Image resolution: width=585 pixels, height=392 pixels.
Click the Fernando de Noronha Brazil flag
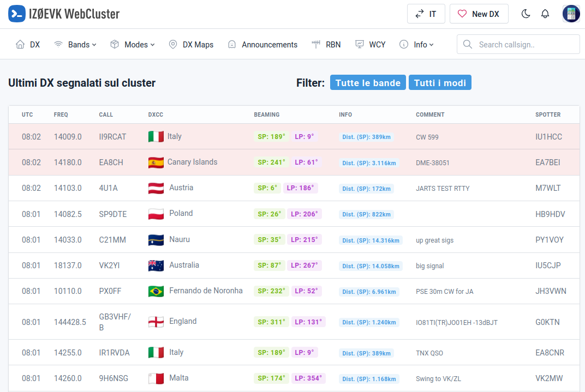point(156,291)
